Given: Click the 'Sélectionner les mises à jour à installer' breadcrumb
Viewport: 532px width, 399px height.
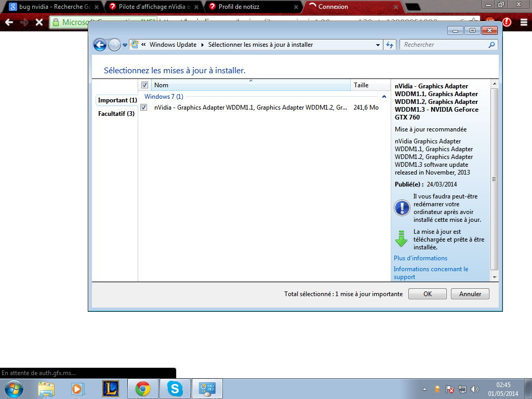Looking at the screenshot, I should point(260,45).
